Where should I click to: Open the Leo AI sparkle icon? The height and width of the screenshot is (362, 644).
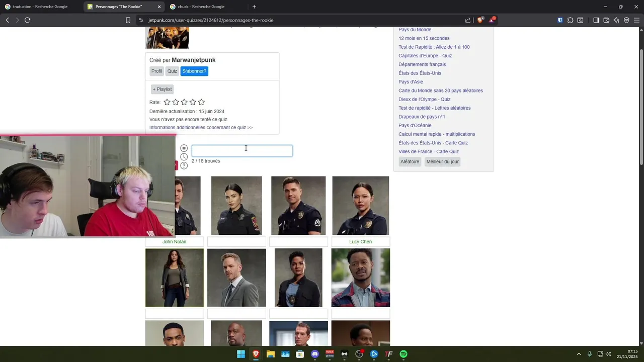[x=616, y=20]
